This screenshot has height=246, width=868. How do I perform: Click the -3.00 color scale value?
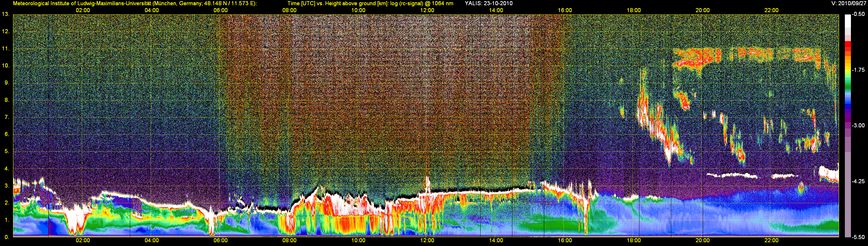[x=858, y=125]
